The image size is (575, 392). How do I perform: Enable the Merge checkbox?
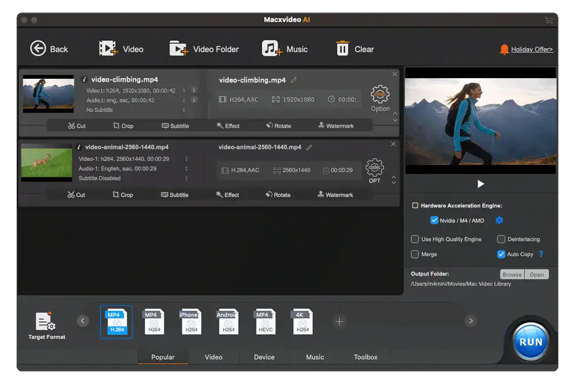[x=415, y=254]
